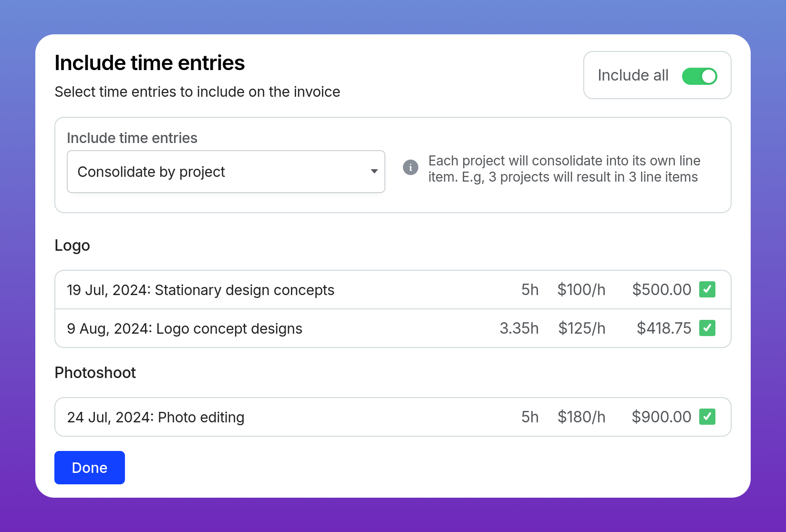Select the 9 Aug Logo concept designs row
The width and height of the screenshot is (786, 532).
tap(393, 328)
